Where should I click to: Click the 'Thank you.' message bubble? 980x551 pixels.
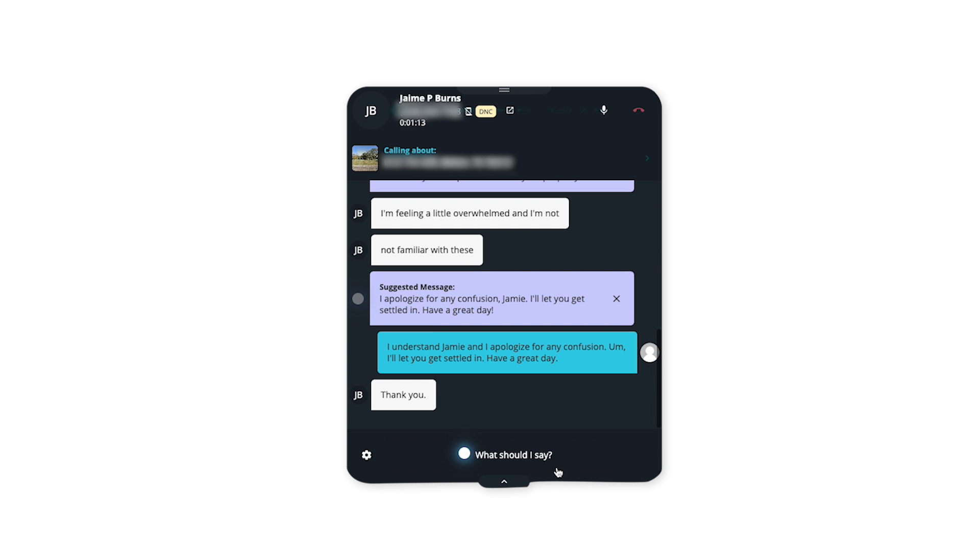403,394
